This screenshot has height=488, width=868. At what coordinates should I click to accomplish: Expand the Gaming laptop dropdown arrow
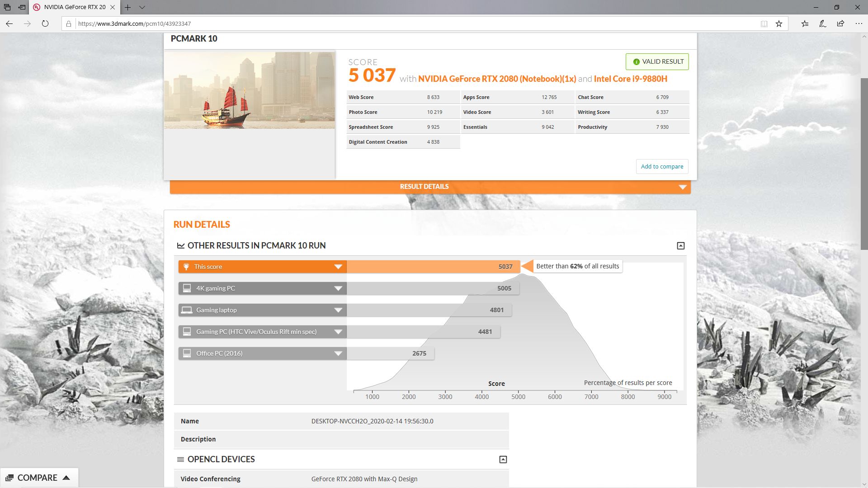click(x=338, y=310)
